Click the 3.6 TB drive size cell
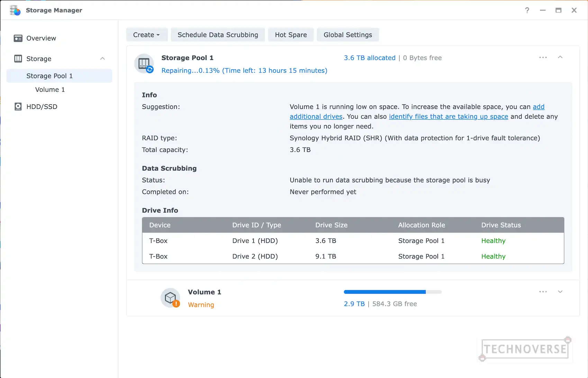This screenshot has width=588, height=378. point(326,241)
